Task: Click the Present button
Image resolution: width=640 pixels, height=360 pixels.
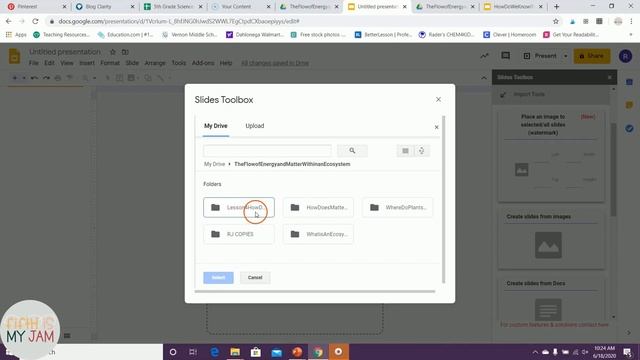Action: tap(541, 56)
